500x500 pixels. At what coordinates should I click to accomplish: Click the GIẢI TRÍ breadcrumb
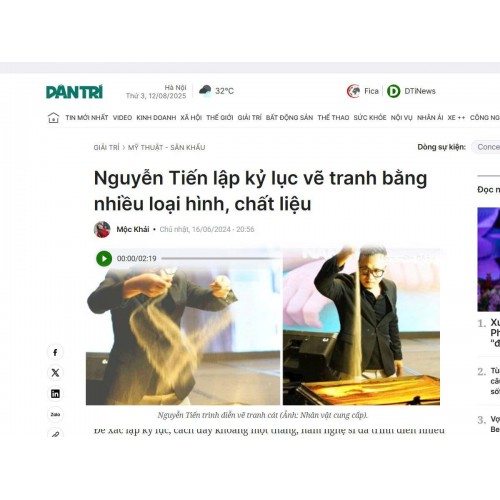106,147
